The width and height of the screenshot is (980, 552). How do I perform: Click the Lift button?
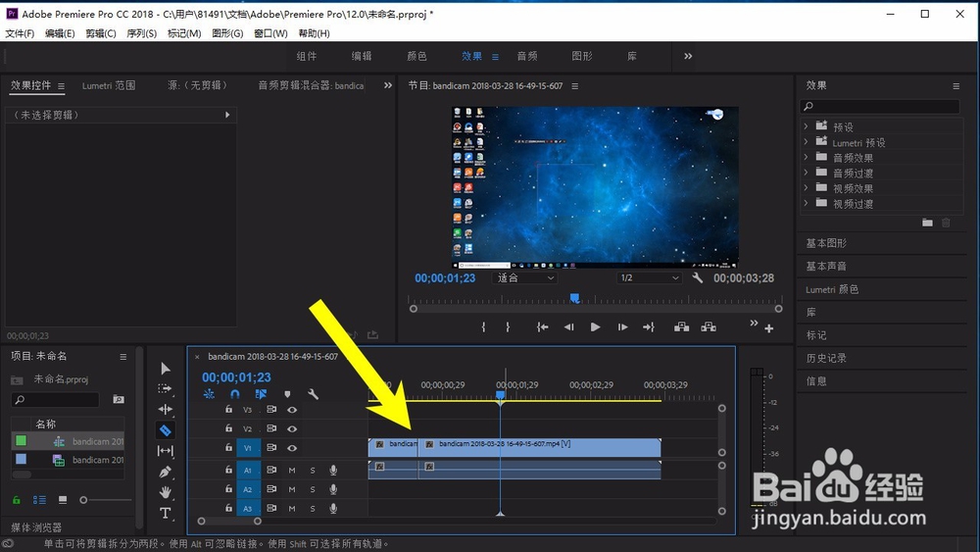click(x=681, y=326)
